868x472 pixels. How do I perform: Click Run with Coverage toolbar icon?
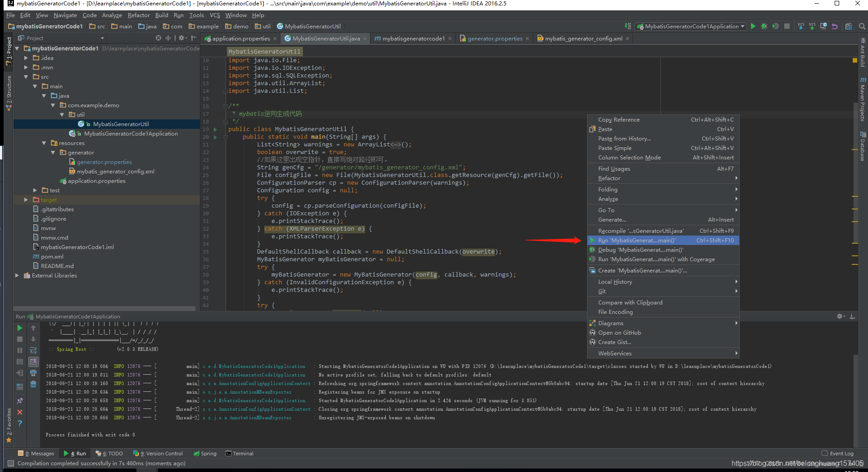(775, 27)
